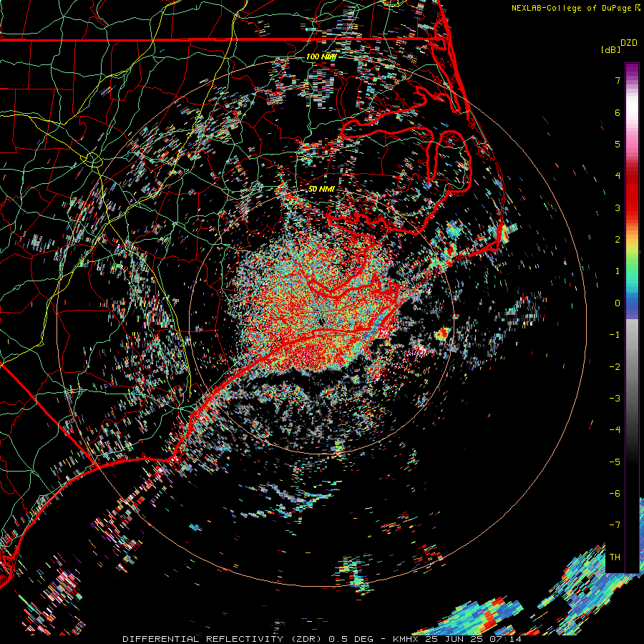
Task: Click the 100 NMI range ring label
Action: pos(321,57)
